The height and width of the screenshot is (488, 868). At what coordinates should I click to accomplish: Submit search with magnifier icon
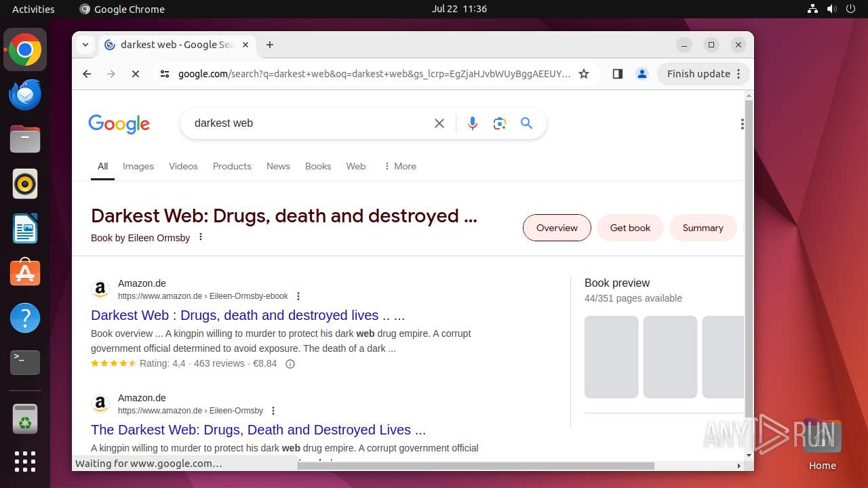(527, 123)
